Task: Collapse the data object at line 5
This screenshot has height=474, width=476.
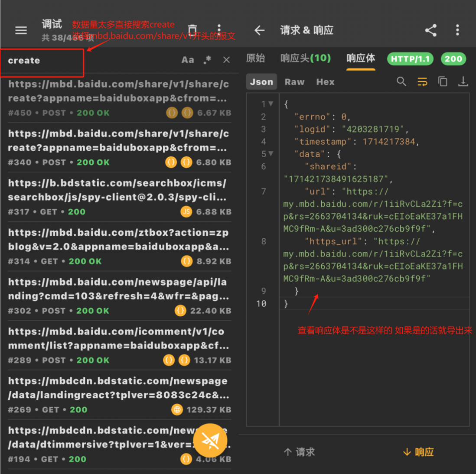Action: (271, 153)
